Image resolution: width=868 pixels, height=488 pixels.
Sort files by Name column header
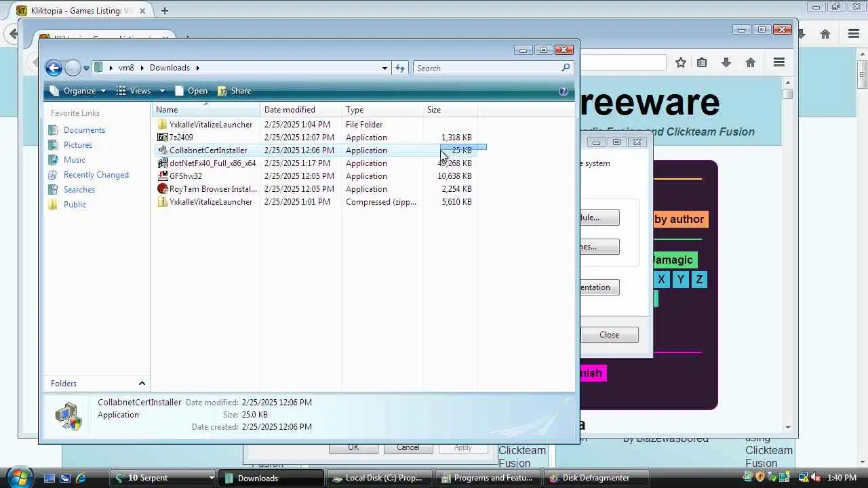(x=206, y=110)
